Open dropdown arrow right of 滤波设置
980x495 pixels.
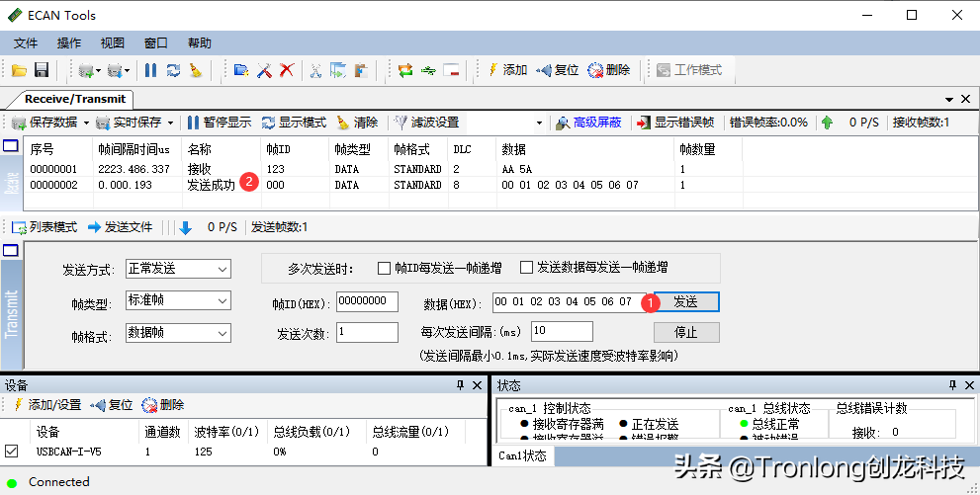[x=539, y=123]
